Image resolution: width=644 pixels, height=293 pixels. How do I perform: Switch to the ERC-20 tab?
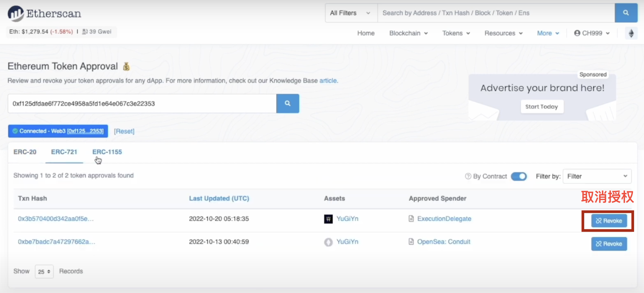[x=25, y=152]
